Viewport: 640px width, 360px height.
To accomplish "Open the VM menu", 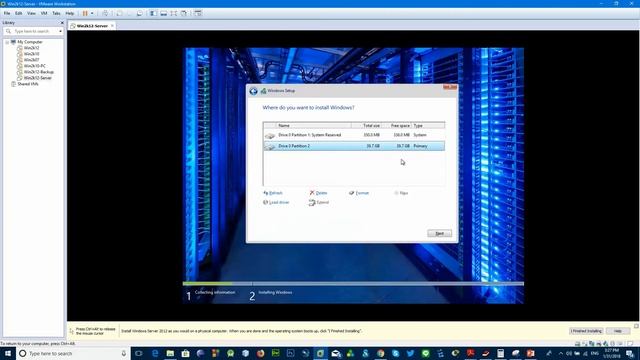I will [x=44, y=13].
